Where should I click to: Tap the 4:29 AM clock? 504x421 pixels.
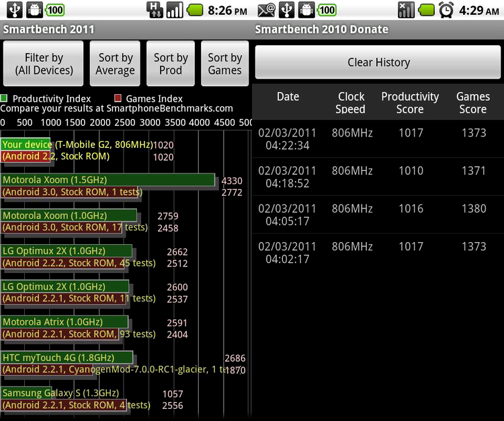pyautogui.click(x=479, y=11)
